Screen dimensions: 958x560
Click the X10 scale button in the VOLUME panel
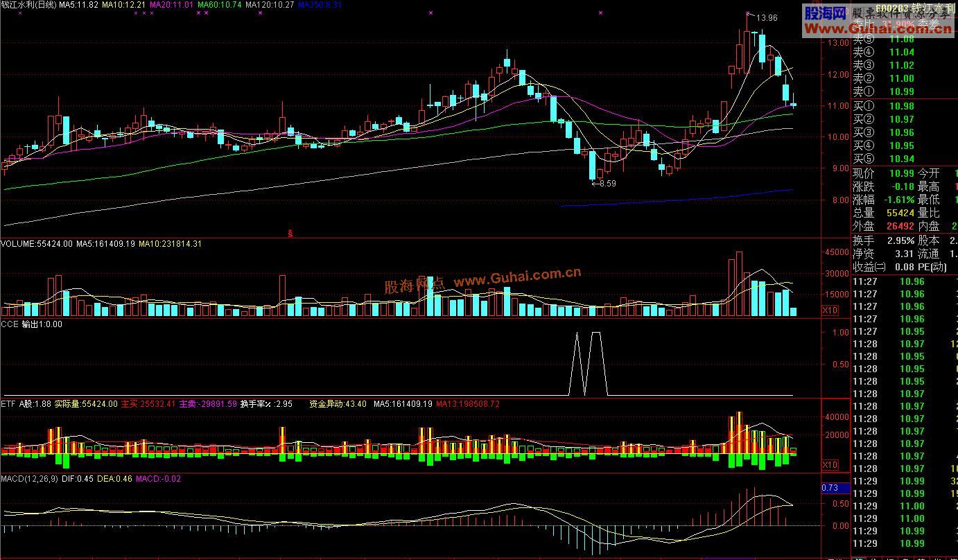(830, 310)
